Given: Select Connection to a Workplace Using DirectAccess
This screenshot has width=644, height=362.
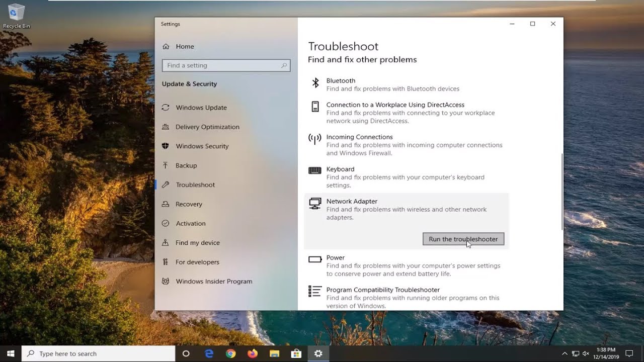Looking at the screenshot, I should (x=407, y=113).
